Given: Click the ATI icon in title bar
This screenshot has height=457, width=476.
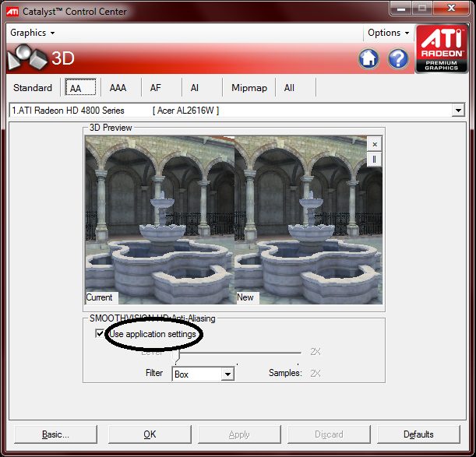Looking at the screenshot, I should tap(13, 12).
